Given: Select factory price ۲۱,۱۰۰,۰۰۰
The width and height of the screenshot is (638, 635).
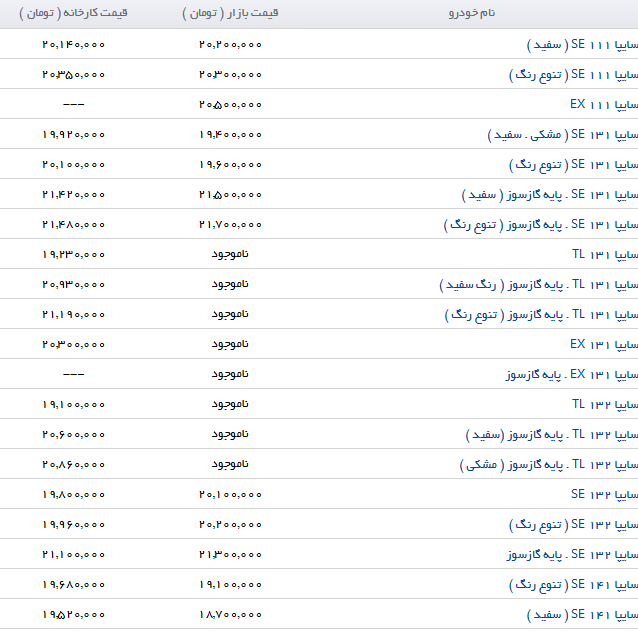Looking at the screenshot, I should tap(73, 554).
